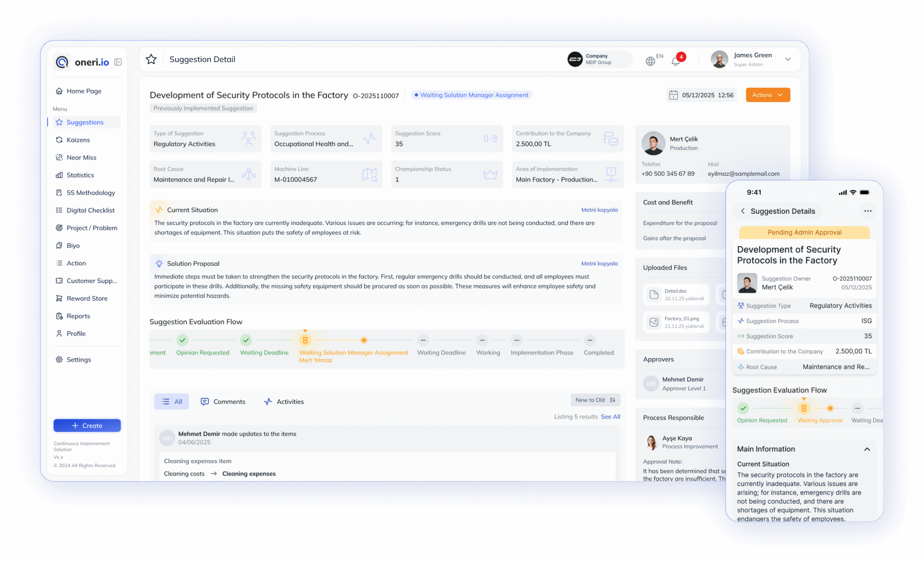Open Kaizens in the sidebar menu
Screen dimensions: 924x562
coord(78,140)
